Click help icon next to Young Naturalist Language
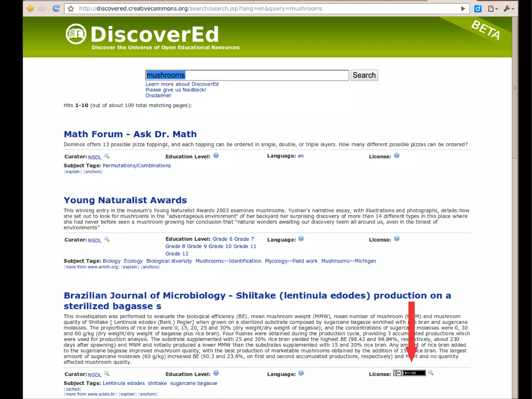The width and height of the screenshot is (532, 399). pos(301,239)
